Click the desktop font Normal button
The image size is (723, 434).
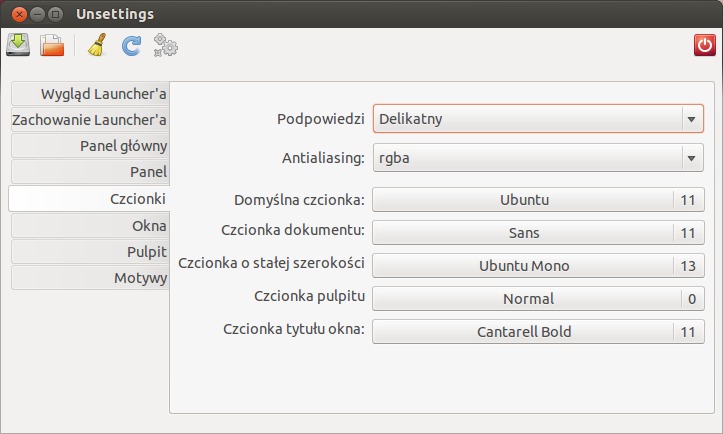tap(538, 299)
